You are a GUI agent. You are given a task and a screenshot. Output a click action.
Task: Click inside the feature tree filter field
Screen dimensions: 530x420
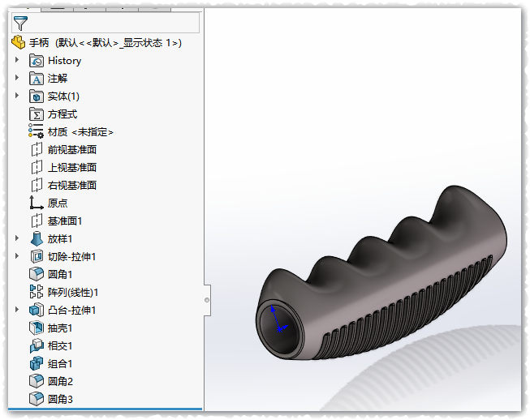coord(106,23)
